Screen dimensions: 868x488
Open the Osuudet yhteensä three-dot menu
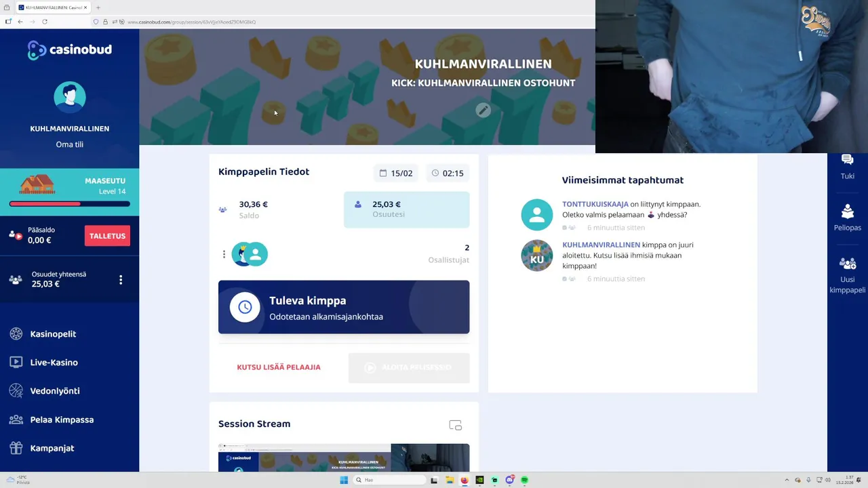pos(121,280)
